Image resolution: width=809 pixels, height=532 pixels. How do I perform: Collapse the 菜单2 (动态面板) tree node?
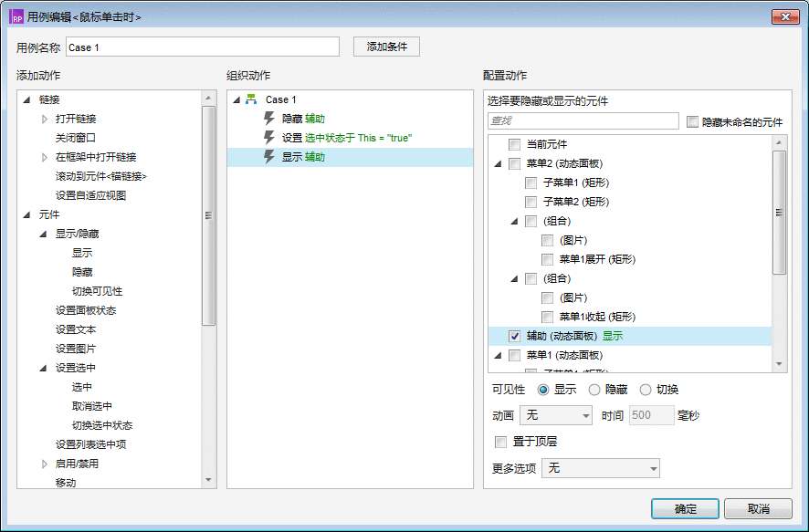click(498, 164)
